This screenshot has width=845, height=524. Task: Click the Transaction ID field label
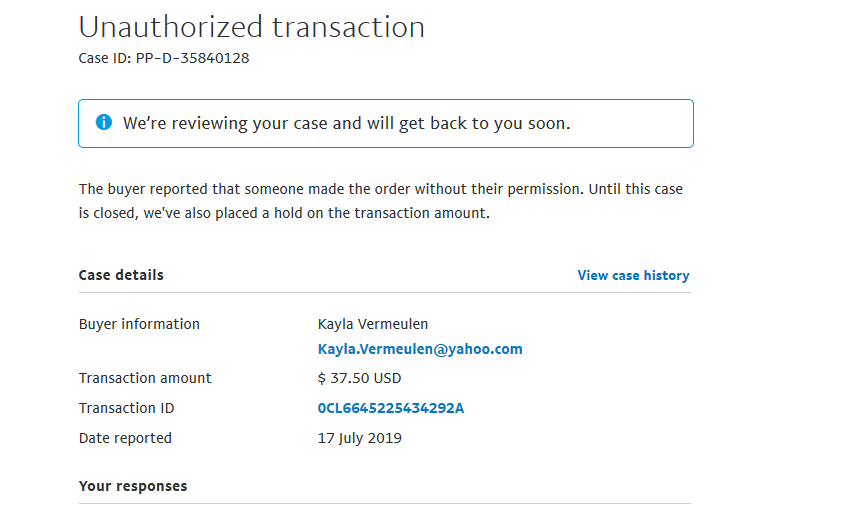(x=126, y=408)
